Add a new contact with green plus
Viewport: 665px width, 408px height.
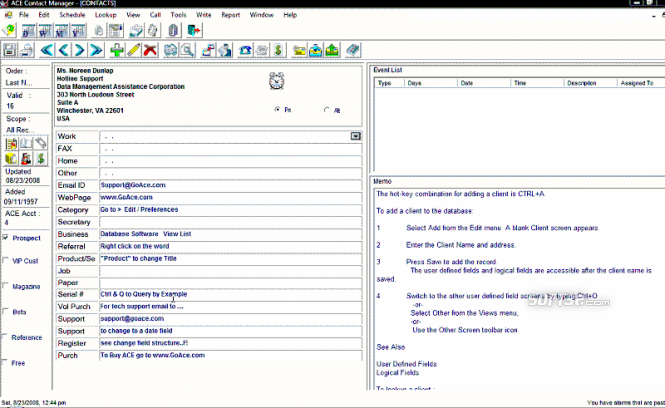click(x=117, y=50)
